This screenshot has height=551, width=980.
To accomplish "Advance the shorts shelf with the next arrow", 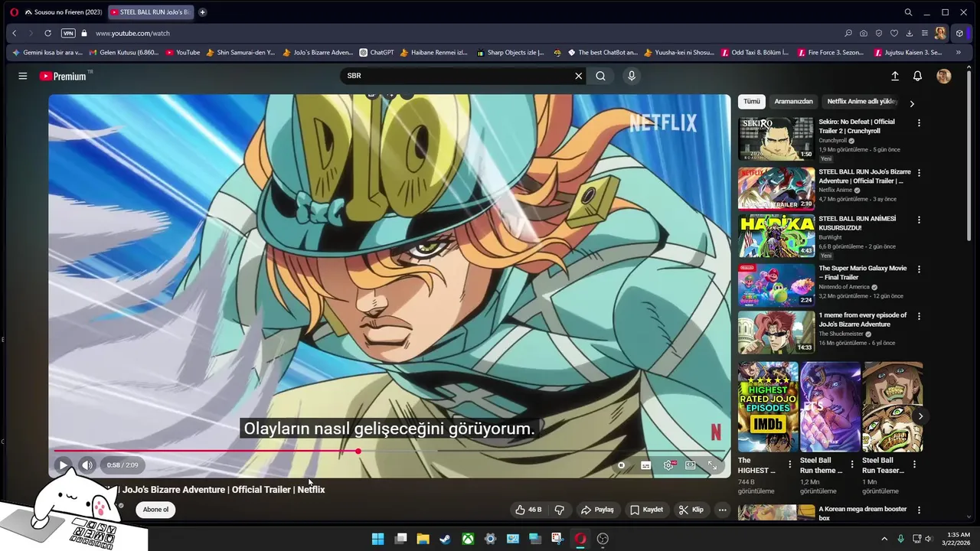I will 920,416.
